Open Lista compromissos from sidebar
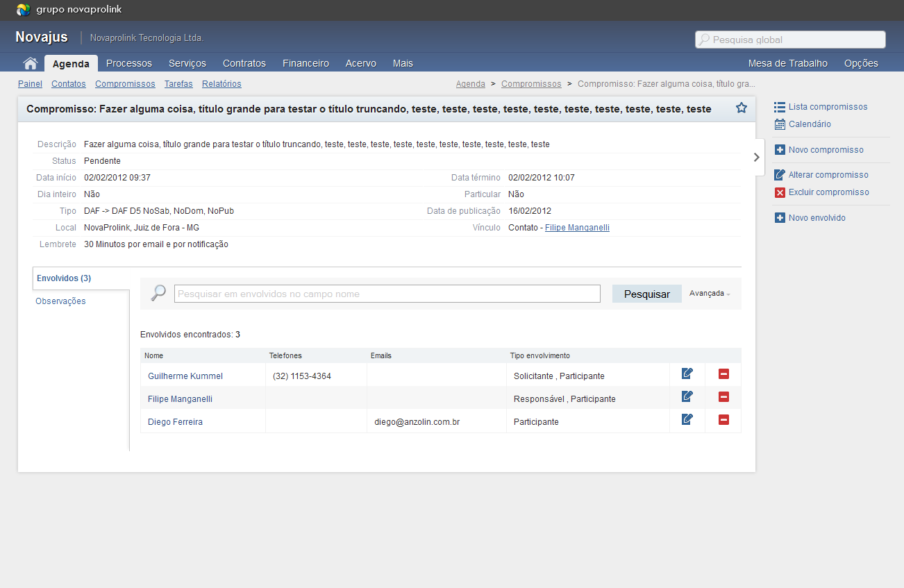Viewport: 904px width, 588px height. (x=828, y=107)
